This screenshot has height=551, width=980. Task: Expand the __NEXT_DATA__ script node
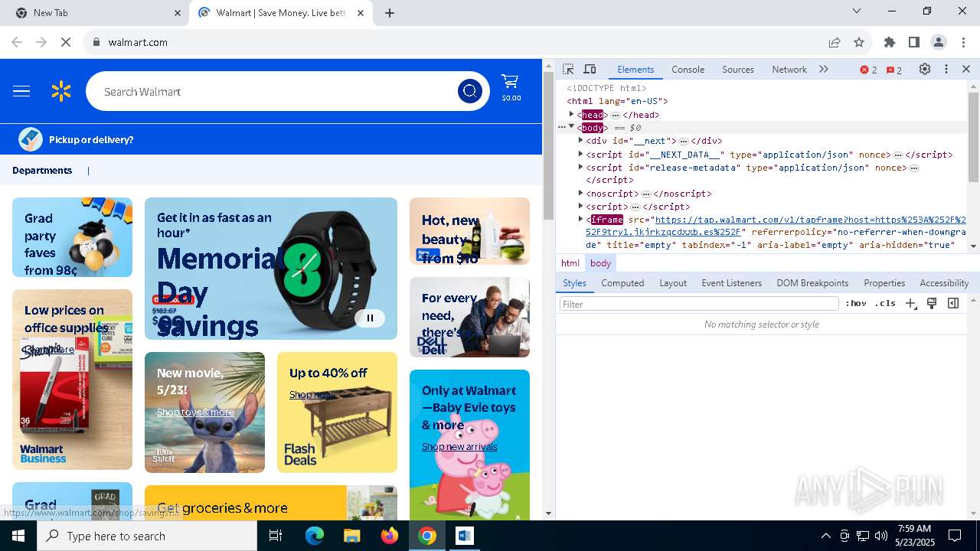click(x=580, y=154)
